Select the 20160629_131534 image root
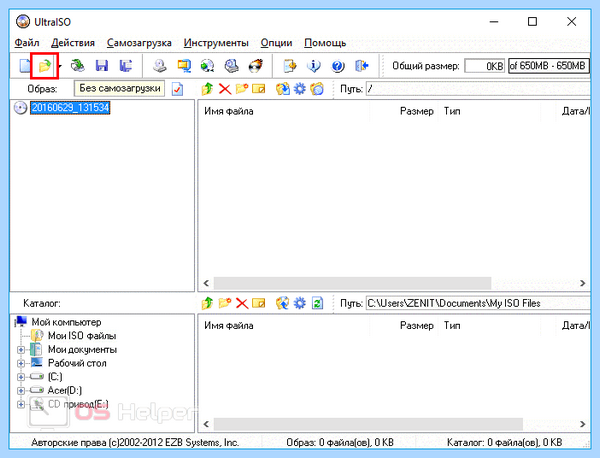 tap(70, 108)
